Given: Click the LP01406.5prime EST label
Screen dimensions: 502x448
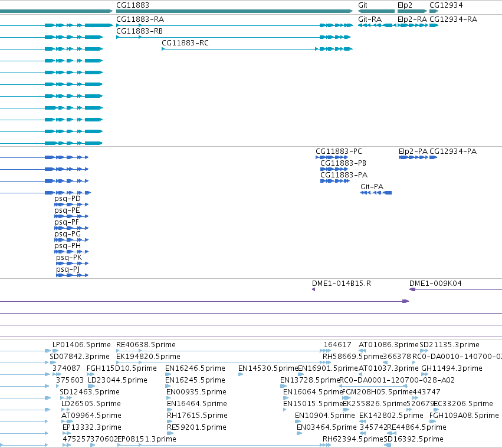Looking at the screenshot, I should pos(81,345).
